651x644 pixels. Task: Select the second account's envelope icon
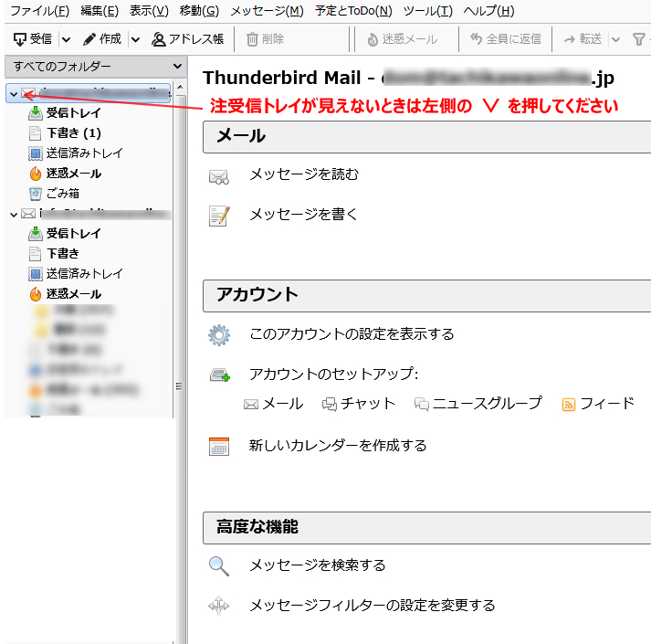click(28, 214)
